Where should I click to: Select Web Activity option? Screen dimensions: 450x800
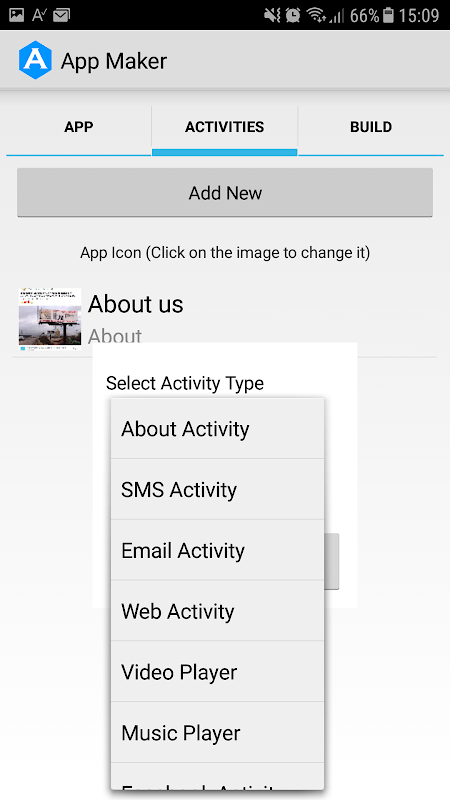tap(217, 611)
